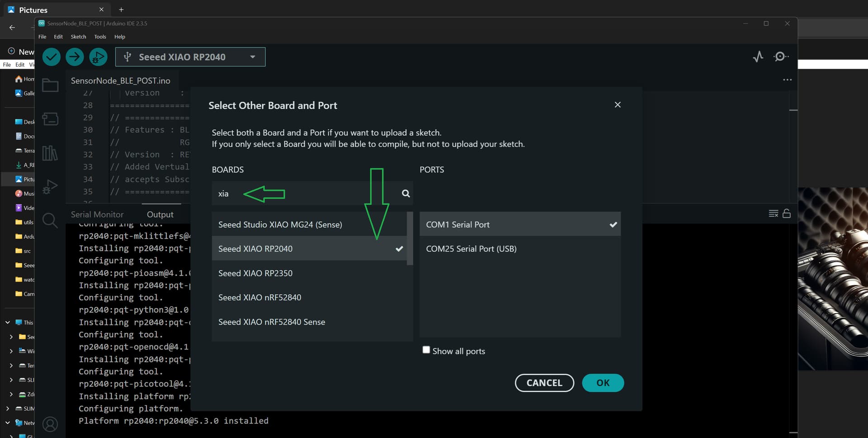Viewport: 868px width, 438px height.
Task: Click the Verify sketch checkmark icon
Action: point(52,57)
